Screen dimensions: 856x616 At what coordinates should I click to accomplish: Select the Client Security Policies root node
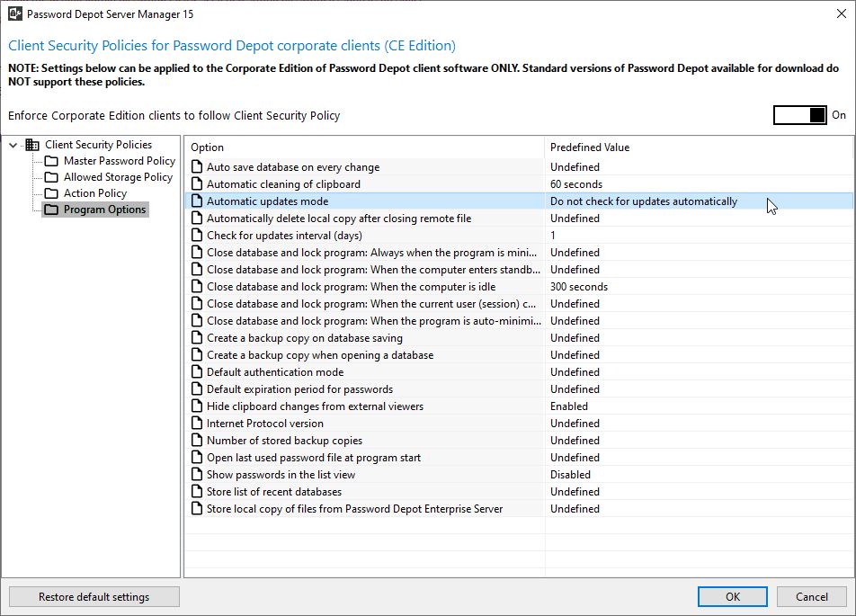(x=98, y=145)
